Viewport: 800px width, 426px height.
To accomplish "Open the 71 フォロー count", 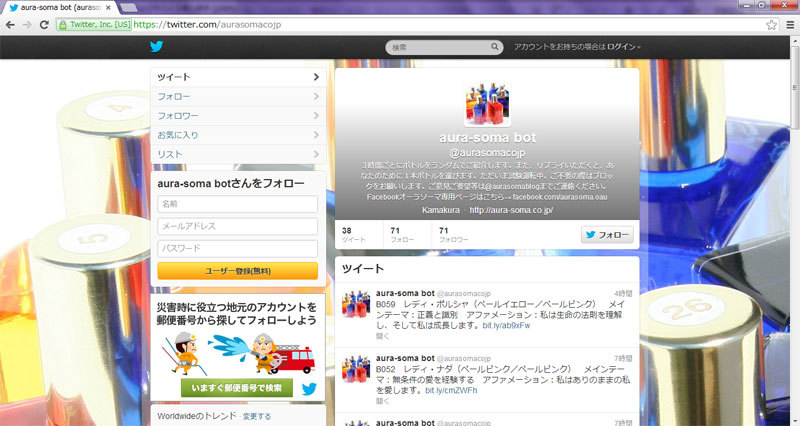I will click(x=402, y=235).
